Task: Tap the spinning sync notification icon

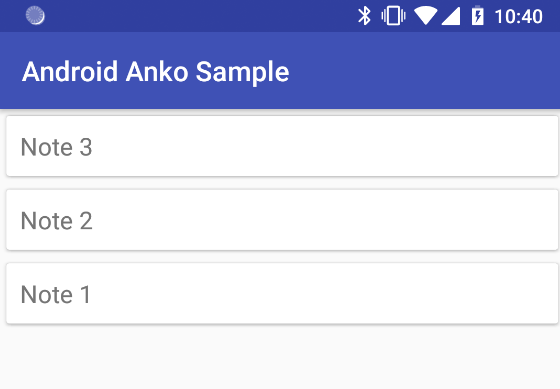Action: (35, 16)
